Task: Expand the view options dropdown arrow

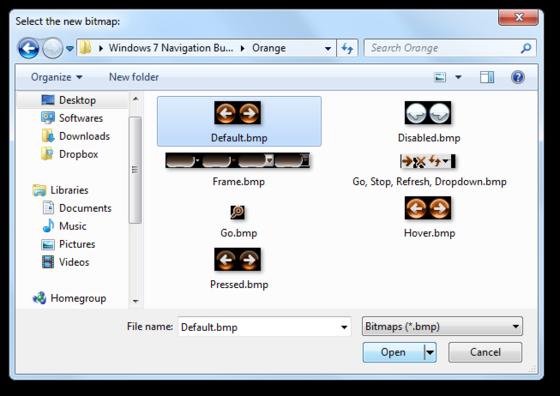Action: 458,77
